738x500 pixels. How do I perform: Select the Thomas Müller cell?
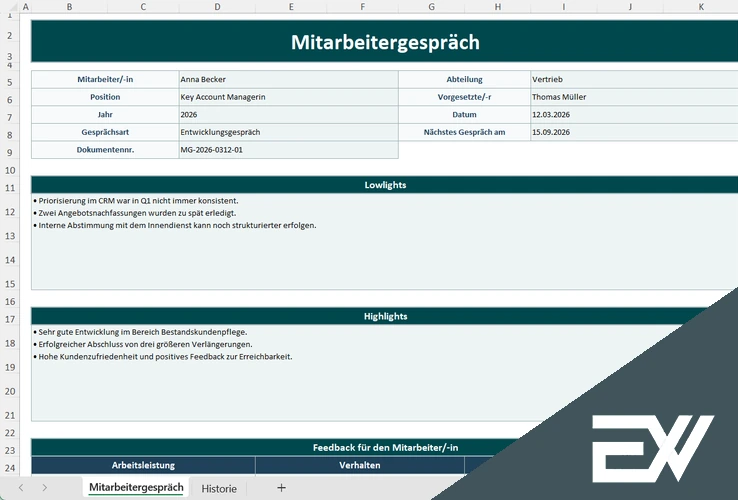click(x=634, y=97)
